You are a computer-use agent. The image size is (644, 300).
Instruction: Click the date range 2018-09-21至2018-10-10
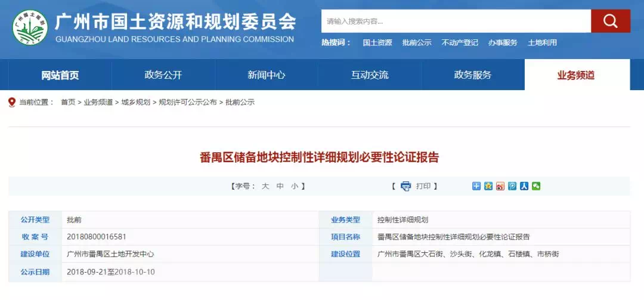(x=111, y=271)
